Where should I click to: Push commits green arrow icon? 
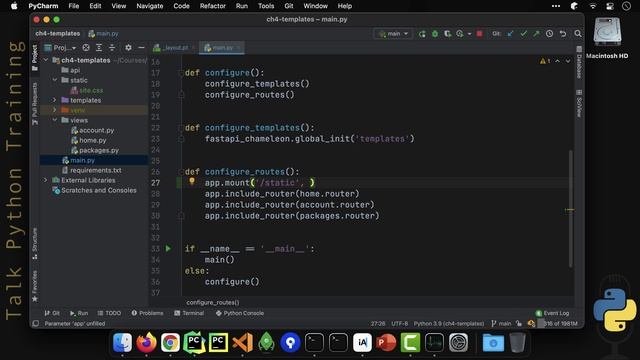[536, 34]
